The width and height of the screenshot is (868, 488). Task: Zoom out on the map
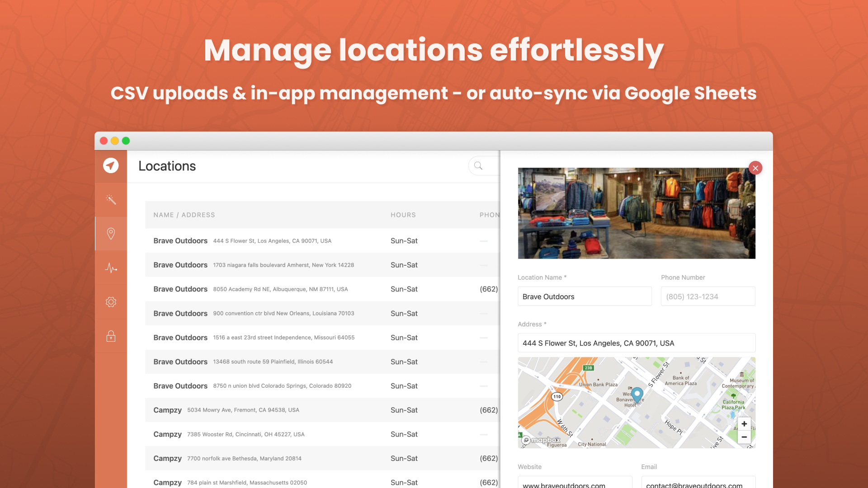click(744, 437)
